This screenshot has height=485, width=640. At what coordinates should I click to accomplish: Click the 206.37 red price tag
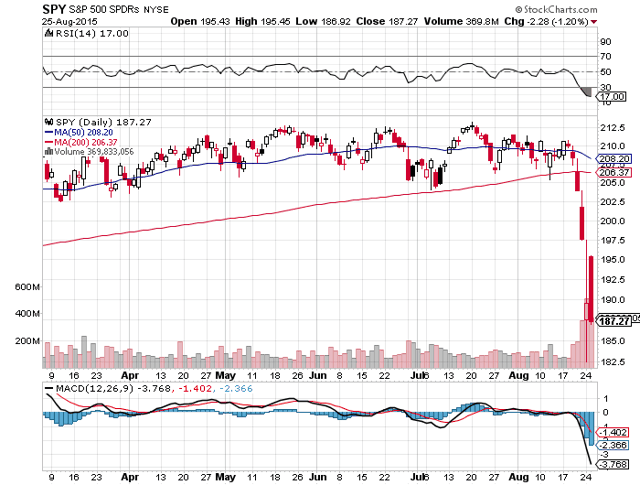[613, 173]
